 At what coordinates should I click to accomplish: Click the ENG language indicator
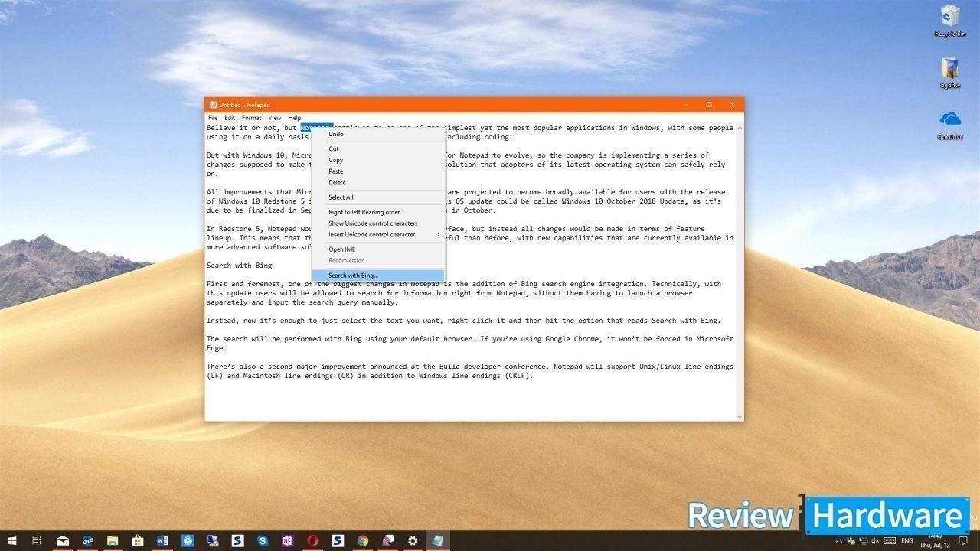908,541
